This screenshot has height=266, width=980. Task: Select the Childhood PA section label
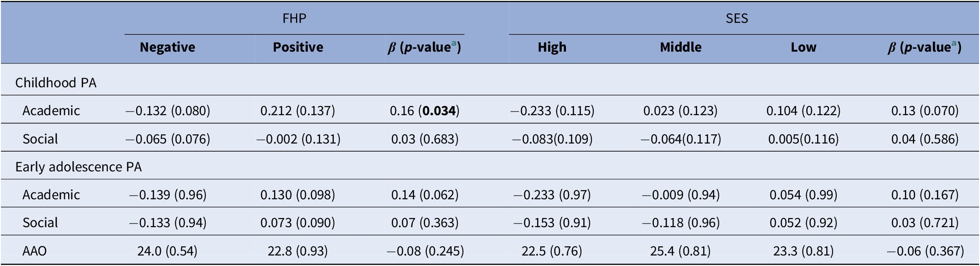click(x=56, y=83)
